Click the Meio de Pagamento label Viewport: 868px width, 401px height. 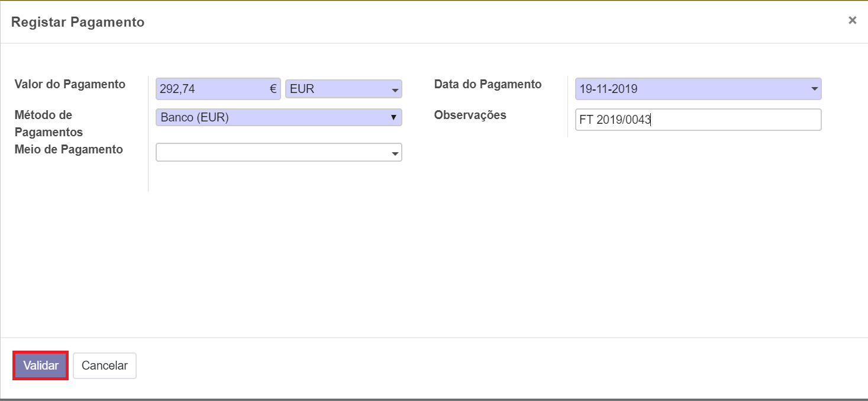pos(69,150)
